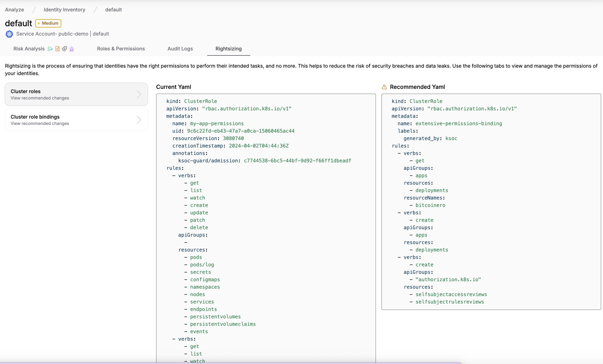Switch to the Rightsizing tab
Viewport: 603px width, 364px height.
click(x=228, y=49)
